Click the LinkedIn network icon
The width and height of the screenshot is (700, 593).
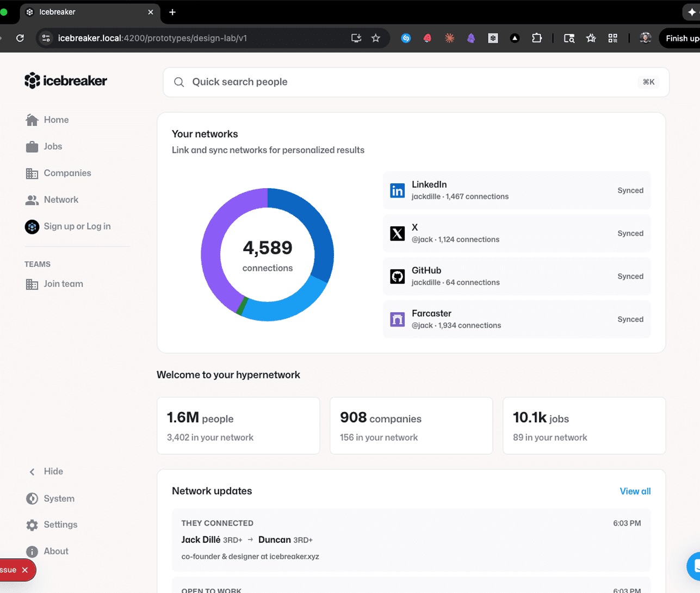398,190
